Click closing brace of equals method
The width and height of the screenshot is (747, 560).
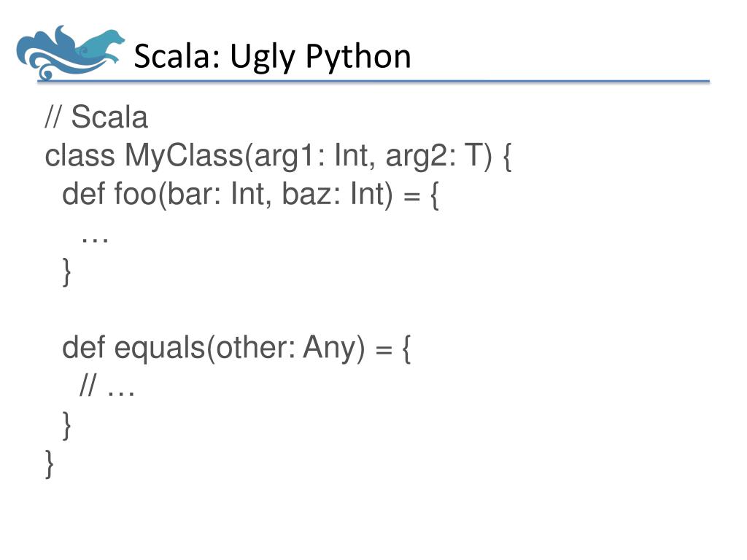point(66,426)
